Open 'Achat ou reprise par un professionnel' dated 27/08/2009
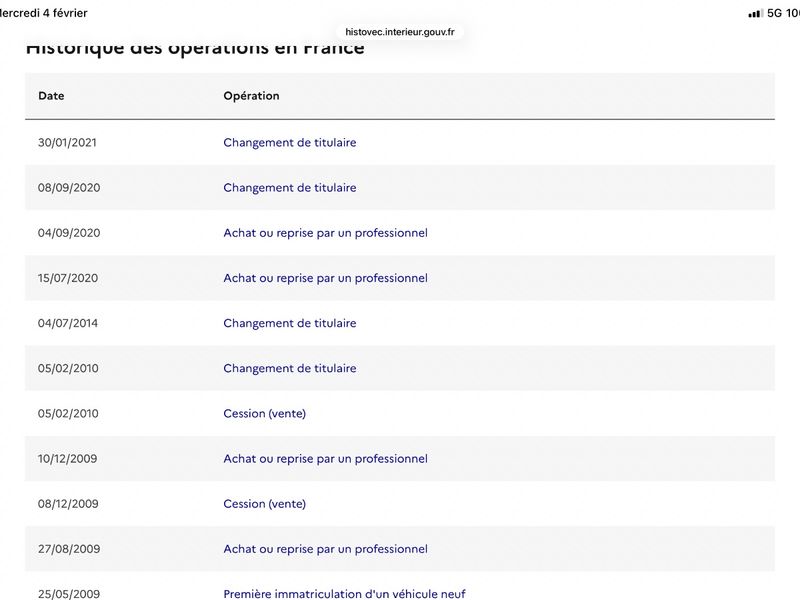Image resolution: width=800 pixels, height=600 pixels. [326, 549]
